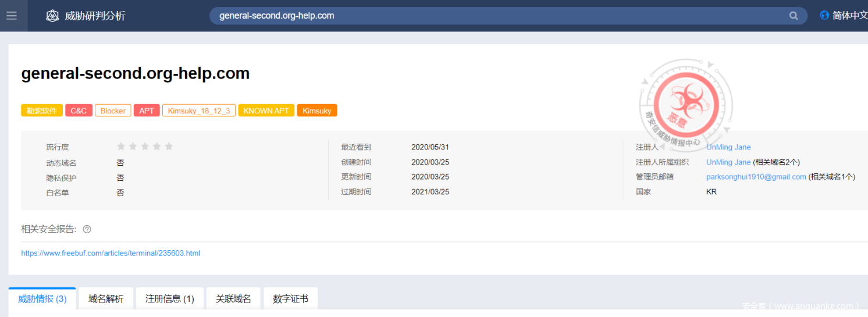868x317 pixels.
Task: Select the C&C tag
Action: pos(79,111)
